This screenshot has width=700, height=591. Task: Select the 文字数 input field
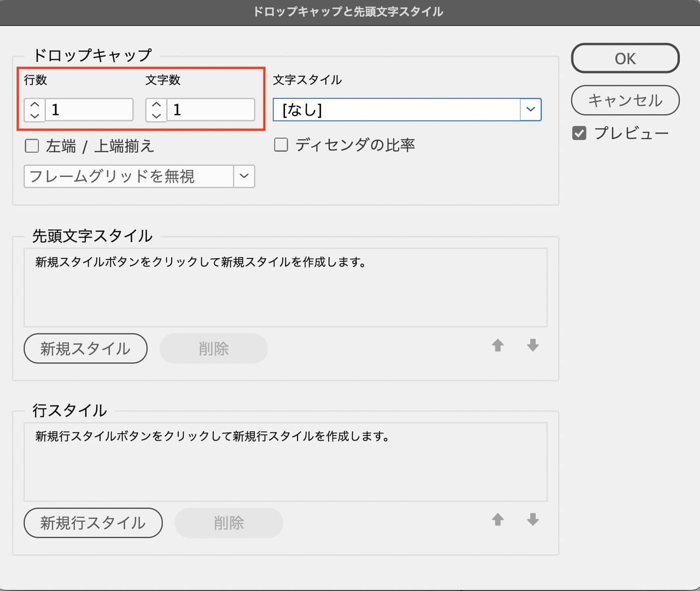coord(212,109)
